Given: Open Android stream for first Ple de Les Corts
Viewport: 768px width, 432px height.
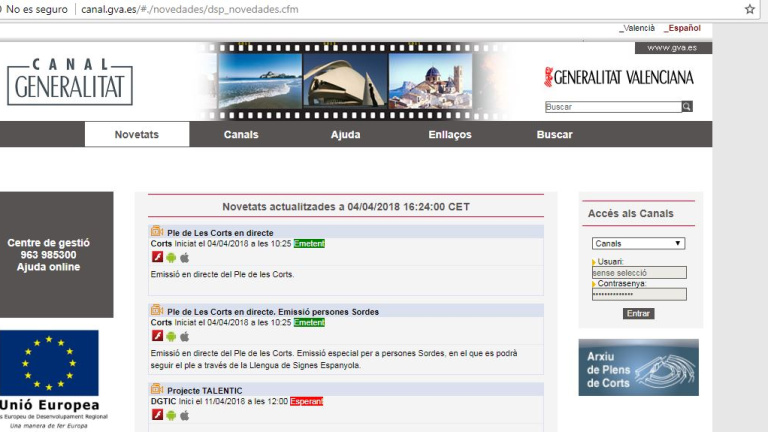Looking at the screenshot, I should (171, 257).
